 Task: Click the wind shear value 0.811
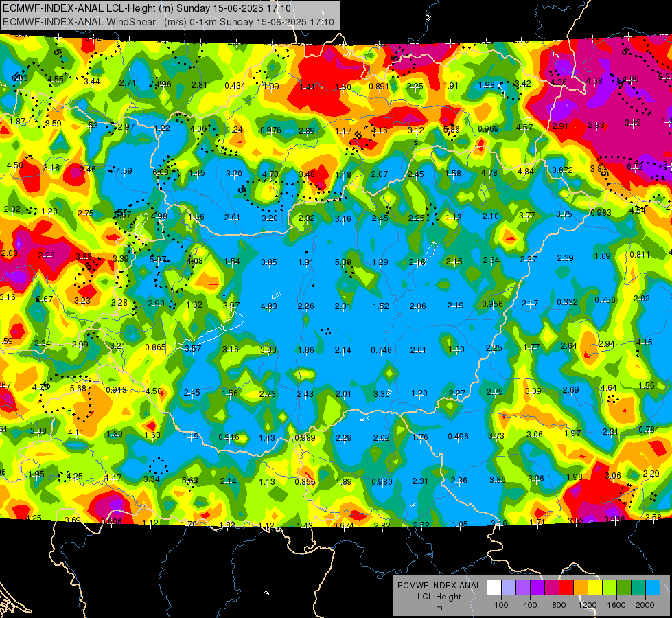click(x=640, y=255)
